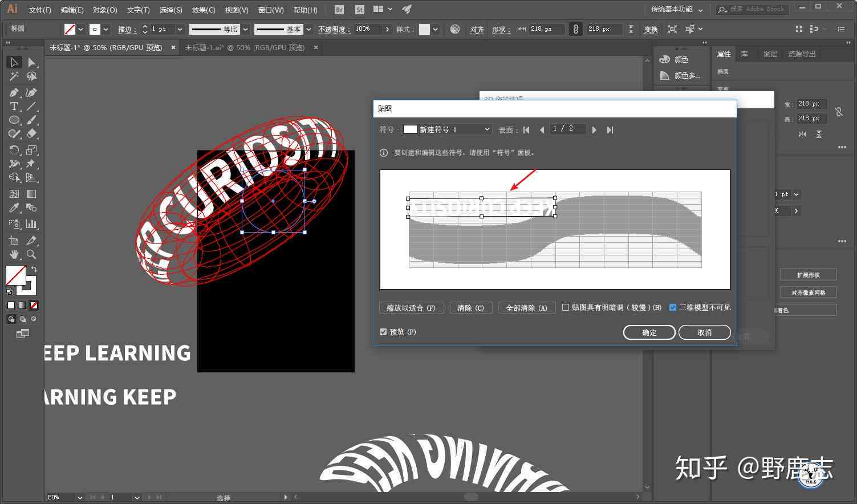Switch to the 未标题-1.ai* document tab
Screen dimensions: 857x504
[245, 48]
